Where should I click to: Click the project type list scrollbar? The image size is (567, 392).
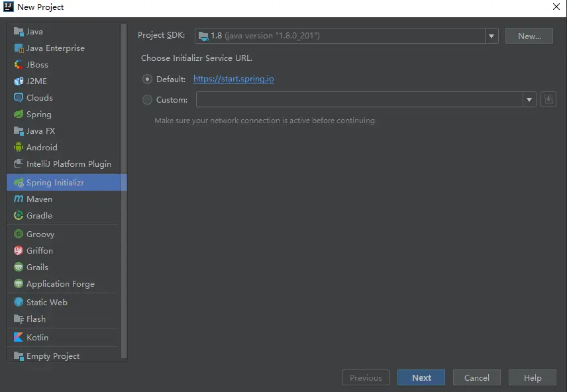(x=124, y=191)
